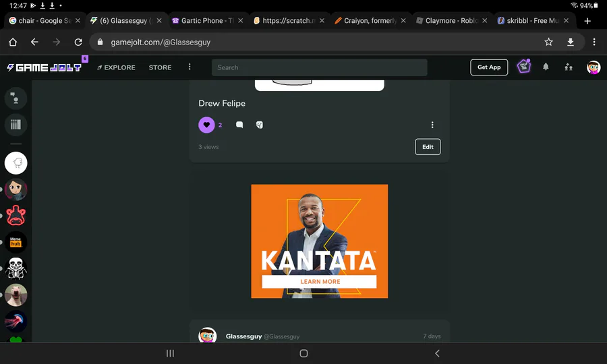This screenshot has height=364, width=607.
Task: Open Android recent apps button
Action: 170,353
